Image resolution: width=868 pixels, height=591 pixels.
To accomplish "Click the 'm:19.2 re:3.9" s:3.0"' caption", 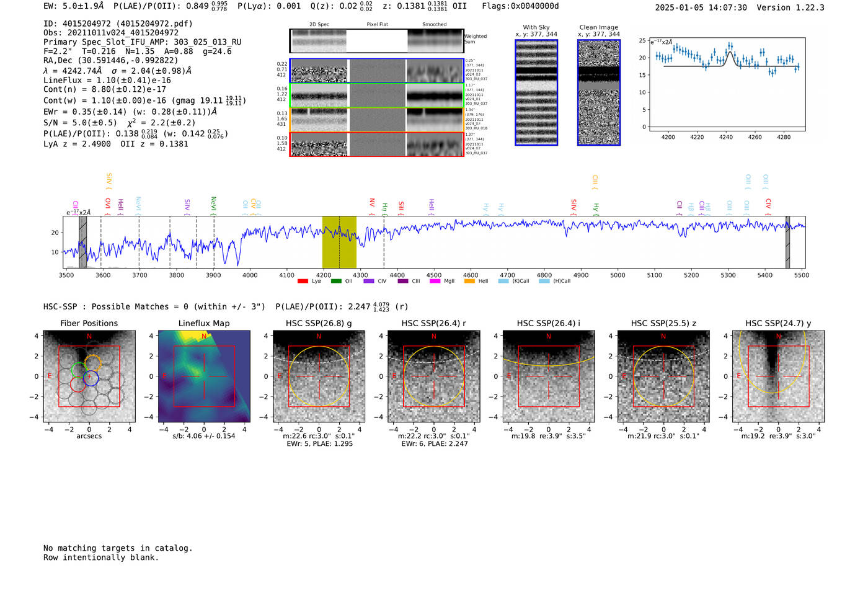I will tap(779, 436).
